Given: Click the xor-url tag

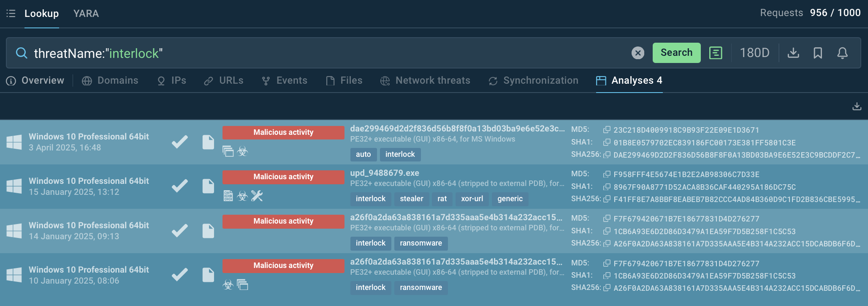Looking at the screenshot, I should pos(472,199).
